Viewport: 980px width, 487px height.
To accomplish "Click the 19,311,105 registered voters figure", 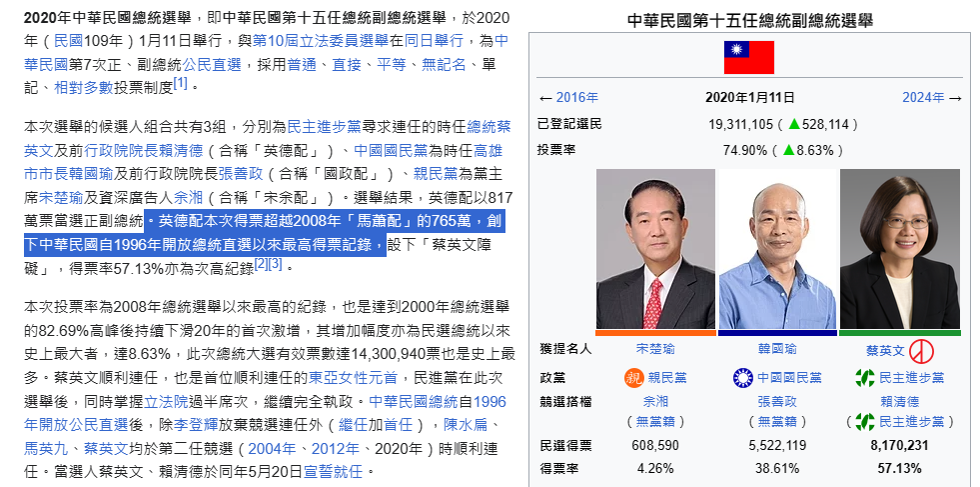I will point(740,124).
